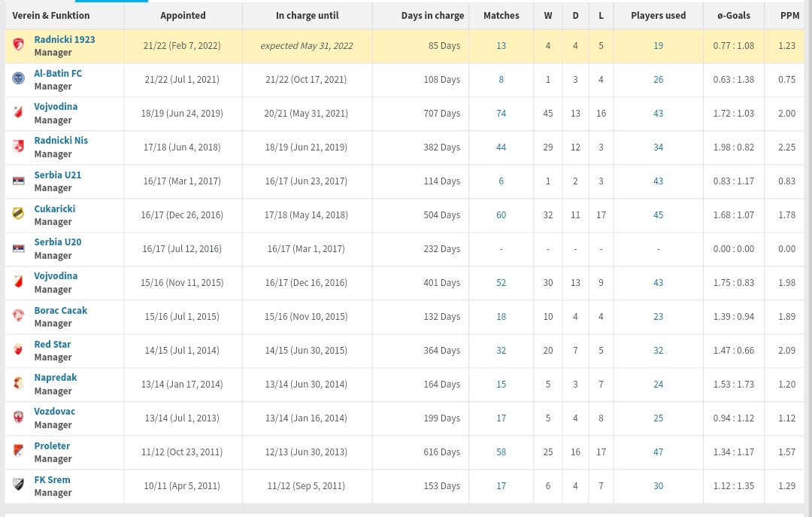Open the 8 matches link for Al-Batin FC

click(501, 79)
